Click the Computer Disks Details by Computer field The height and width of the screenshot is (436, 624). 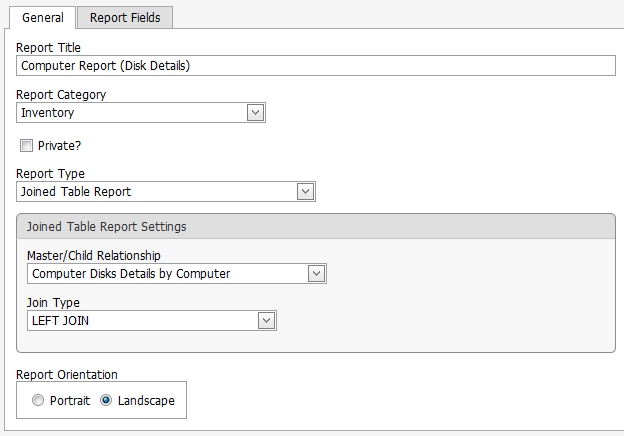pos(177,273)
